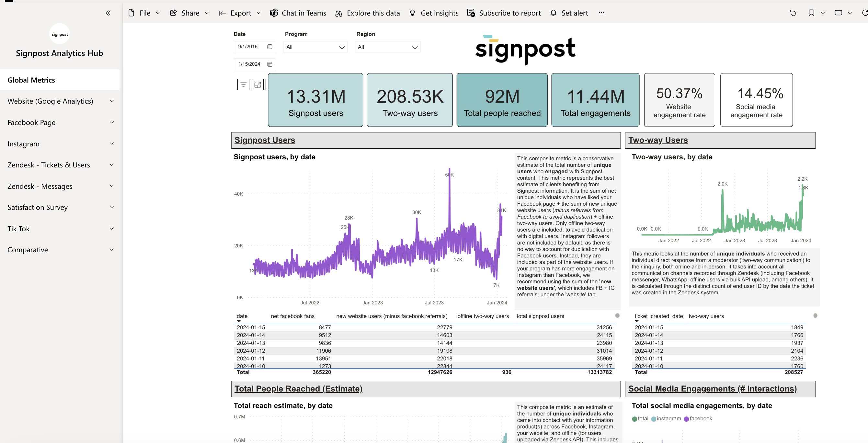Open end date calendar picker icon
The image size is (868, 443).
(x=269, y=64)
